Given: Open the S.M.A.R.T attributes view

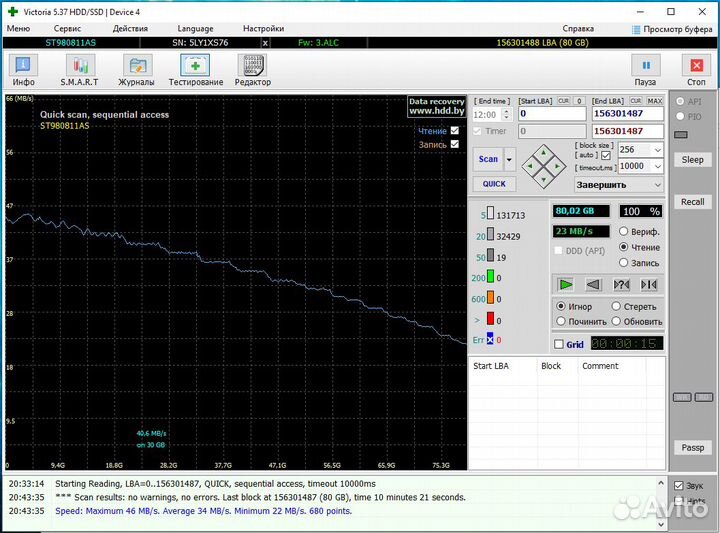Looking at the screenshot, I should pos(79,70).
